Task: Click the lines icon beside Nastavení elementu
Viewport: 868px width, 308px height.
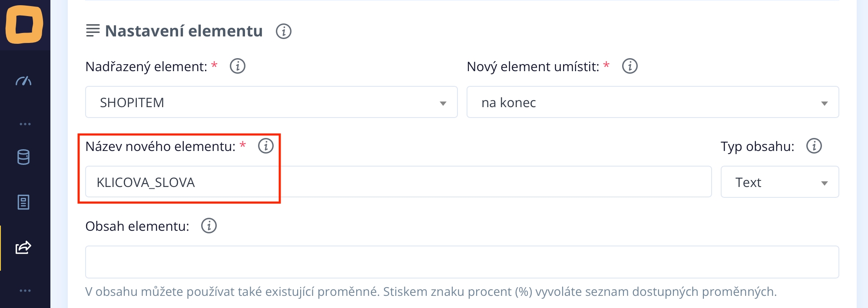Action: click(93, 31)
